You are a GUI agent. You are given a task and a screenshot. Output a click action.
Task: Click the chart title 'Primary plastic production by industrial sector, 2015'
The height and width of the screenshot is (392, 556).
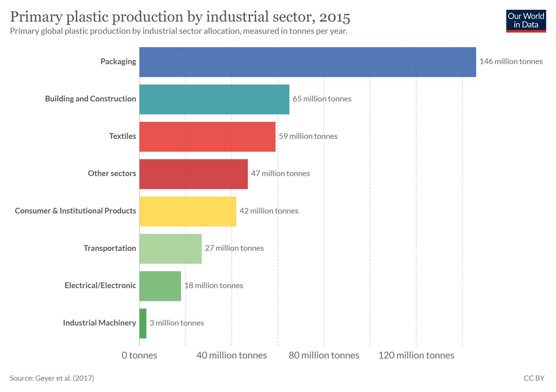tap(180, 18)
